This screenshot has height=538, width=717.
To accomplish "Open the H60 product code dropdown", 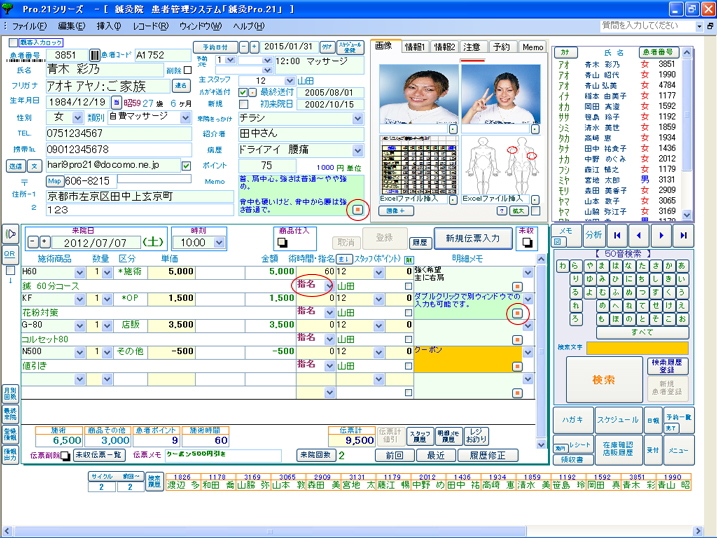I will (x=80, y=273).
